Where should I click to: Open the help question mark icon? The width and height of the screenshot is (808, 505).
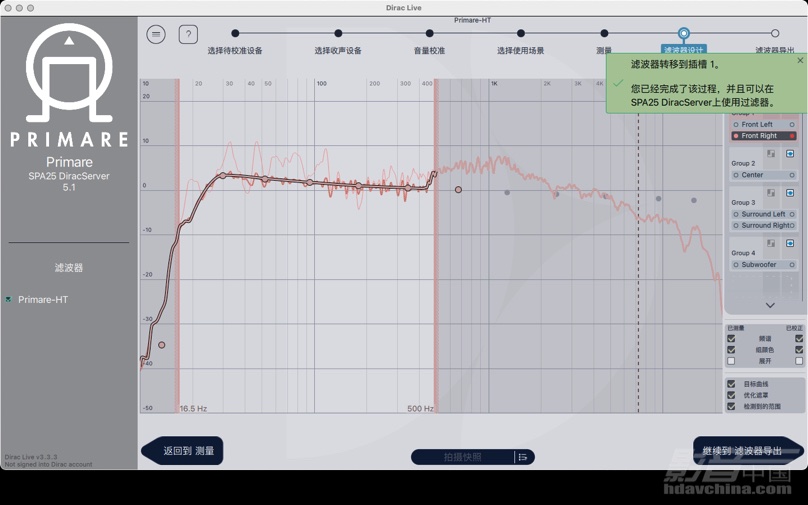[x=188, y=35]
